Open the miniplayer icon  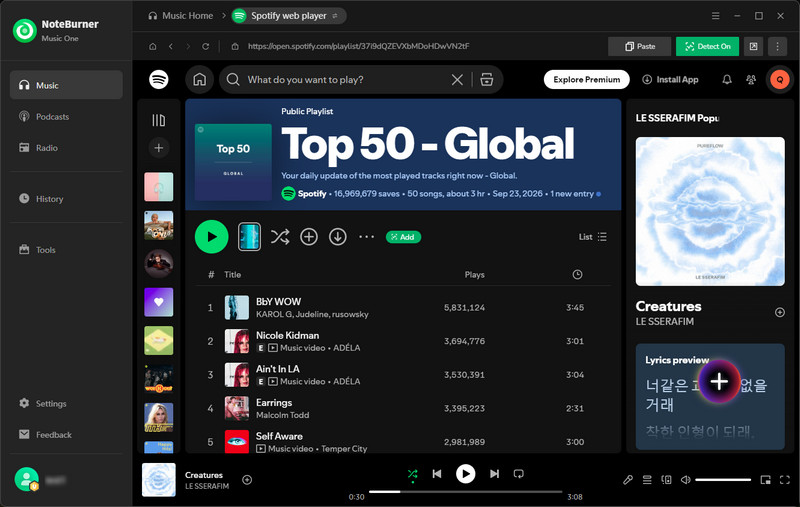click(765, 479)
